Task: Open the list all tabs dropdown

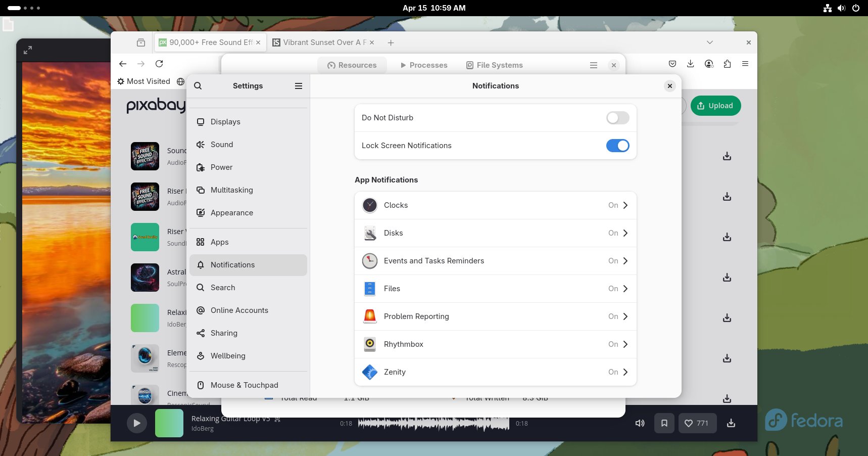Action: [x=710, y=42]
